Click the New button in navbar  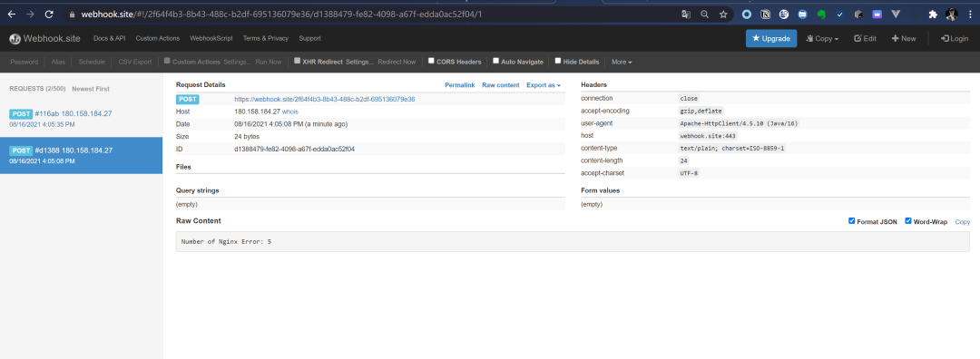[904, 38]
